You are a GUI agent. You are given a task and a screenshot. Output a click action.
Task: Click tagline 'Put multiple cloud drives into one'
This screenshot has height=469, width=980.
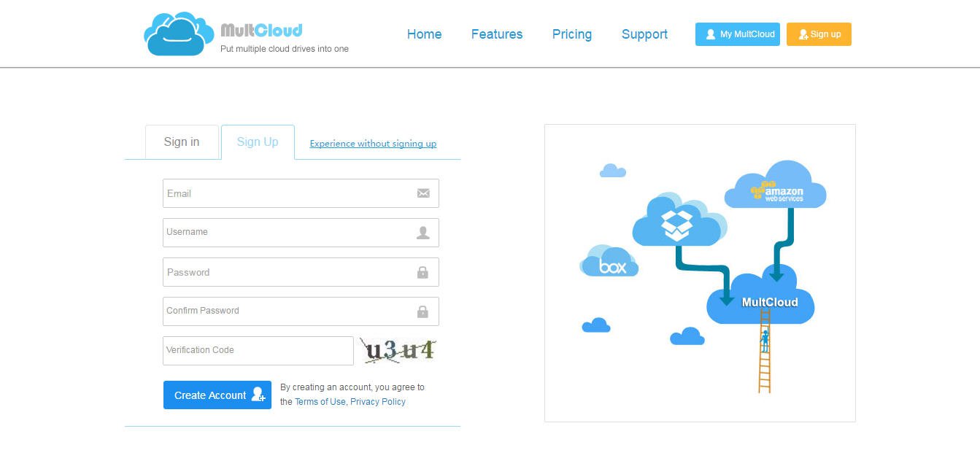click(x=285, y=49)
